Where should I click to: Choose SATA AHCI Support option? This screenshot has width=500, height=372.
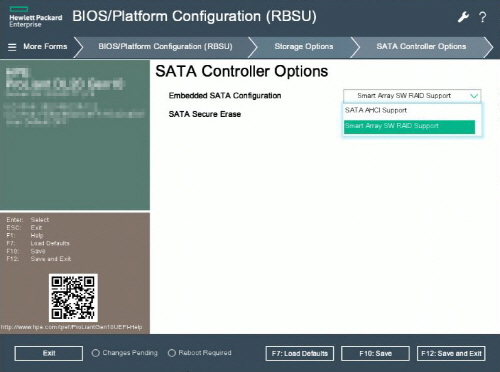point(410,110)
